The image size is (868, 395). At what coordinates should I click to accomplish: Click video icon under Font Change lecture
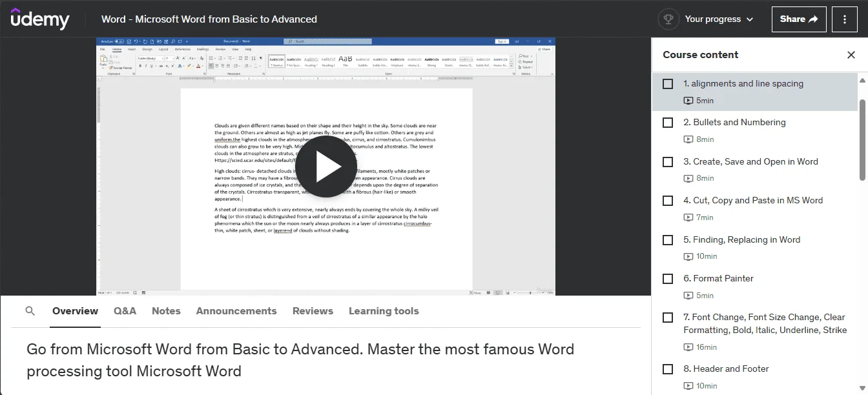pos(688,347)
